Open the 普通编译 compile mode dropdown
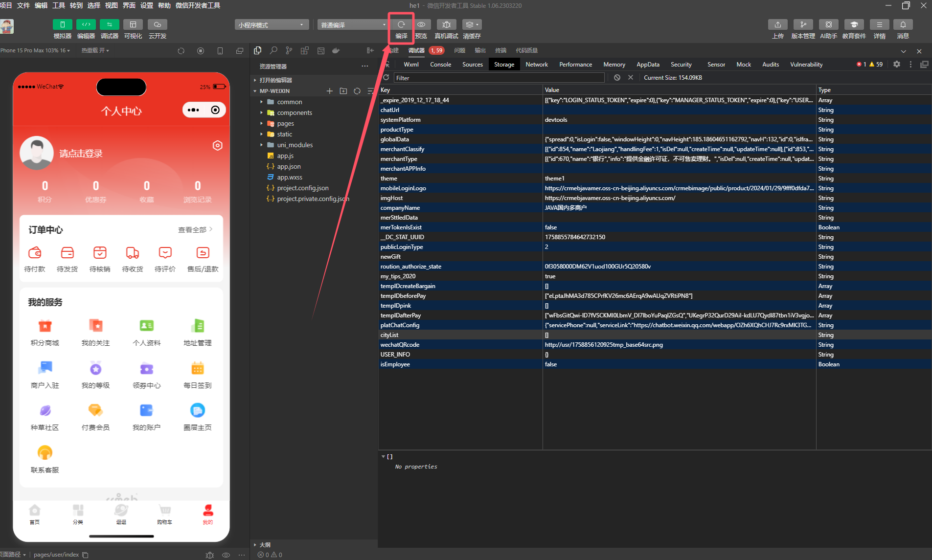Image resolution: width=932 pixels, height=560 pixels. [x=352, y=25]
